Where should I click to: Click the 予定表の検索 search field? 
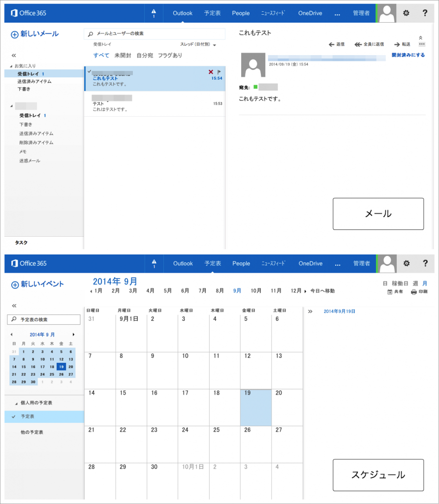(x=44, y=319)
